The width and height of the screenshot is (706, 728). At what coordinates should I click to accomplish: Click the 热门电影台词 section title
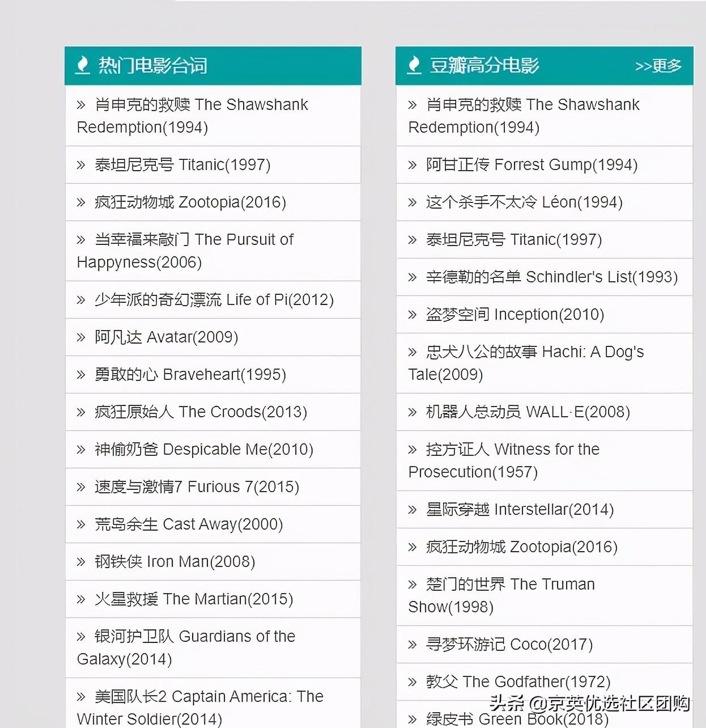(x=153, y=66)
